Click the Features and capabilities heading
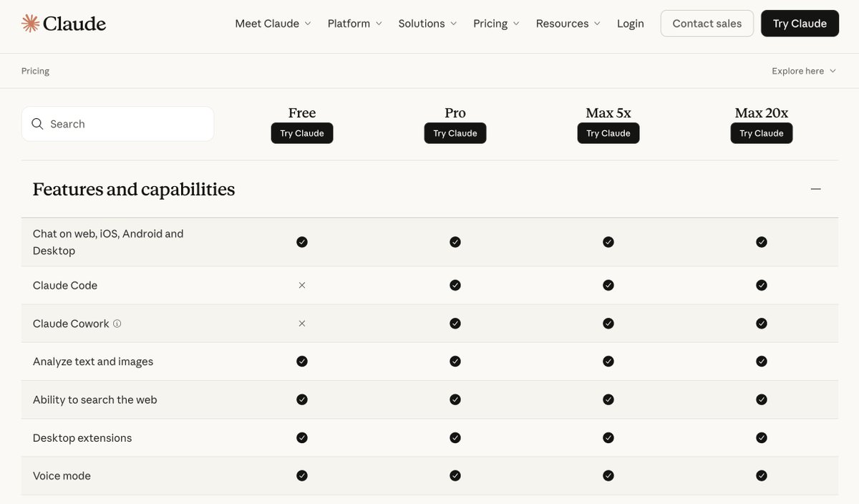Image resolution: width=859 pixels, height=504 pixels. 134,189
